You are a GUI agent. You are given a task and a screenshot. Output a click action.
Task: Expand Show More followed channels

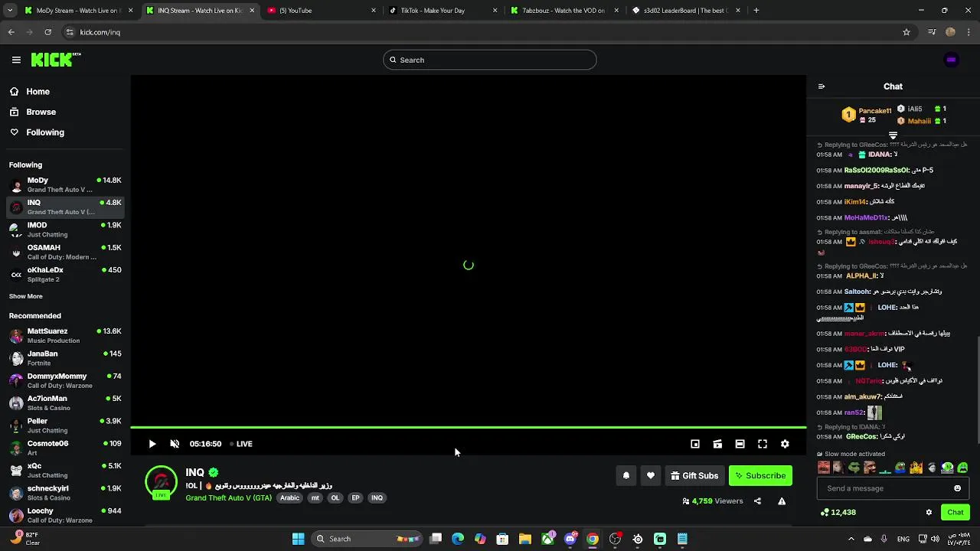click(x=26, y=296)
